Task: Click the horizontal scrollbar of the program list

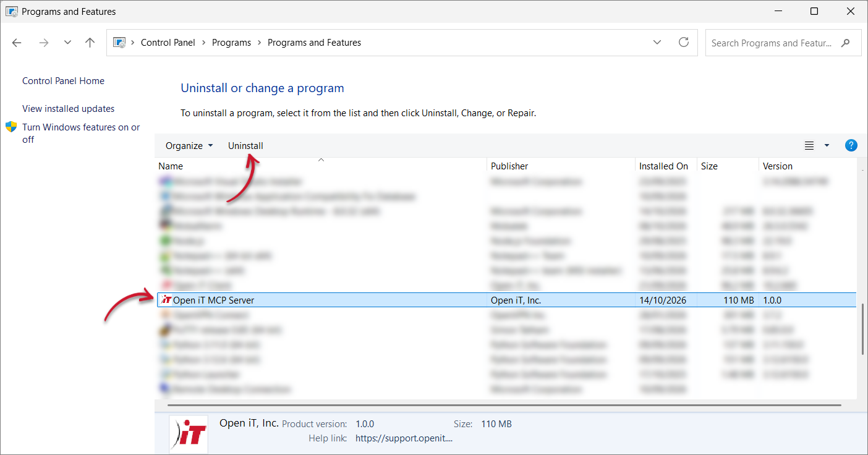Action: 505,405
